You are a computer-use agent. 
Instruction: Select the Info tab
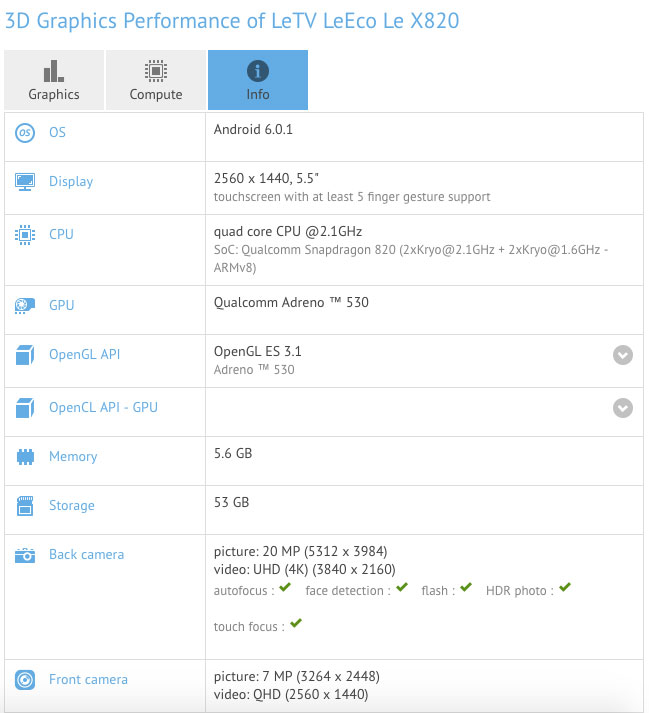(x=258, y=80)
